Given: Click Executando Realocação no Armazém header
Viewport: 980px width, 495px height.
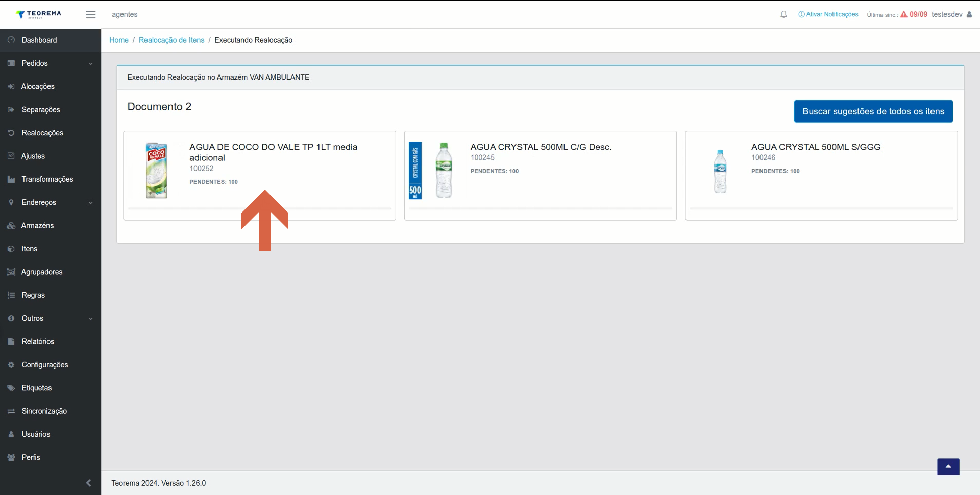Looking at the screenshot, I should (218, 77).
